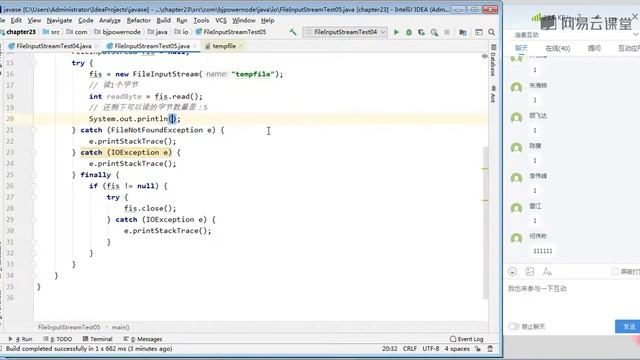Open the Messages tool window button

[x=143, y=339]
